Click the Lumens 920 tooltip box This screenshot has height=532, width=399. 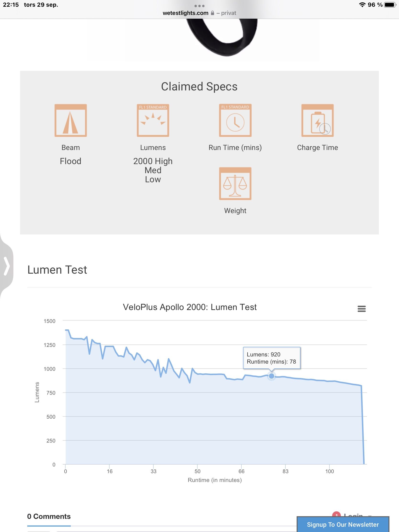click(272, 358)
